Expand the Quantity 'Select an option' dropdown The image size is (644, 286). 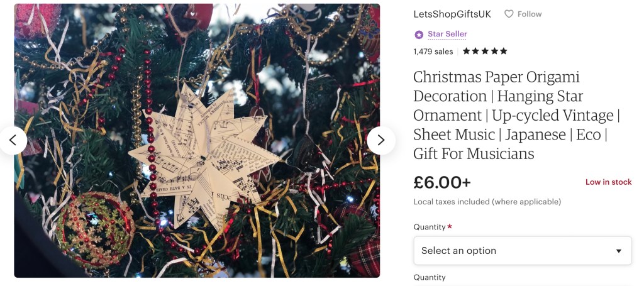click(x=523, y=250)
